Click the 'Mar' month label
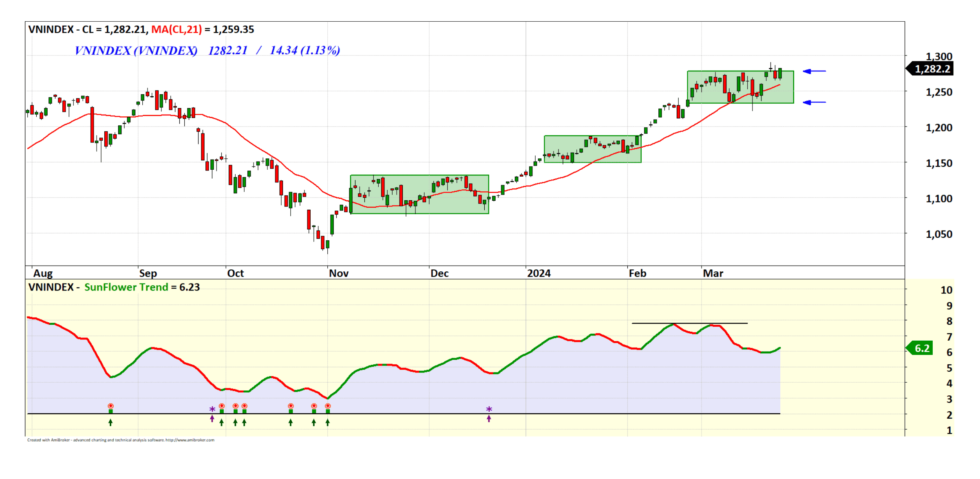Screen dimensions: 980x479 (713, 273)
